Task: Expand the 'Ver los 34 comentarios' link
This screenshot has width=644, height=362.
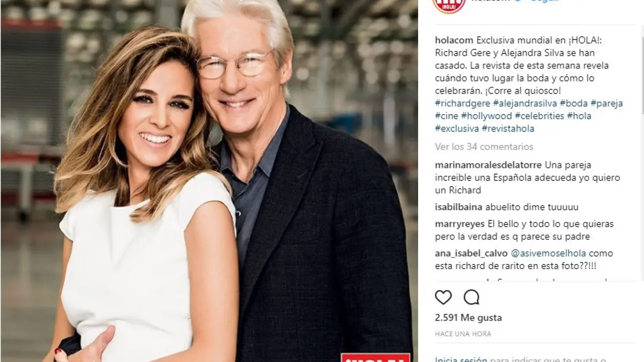Action: coord(484,147)
